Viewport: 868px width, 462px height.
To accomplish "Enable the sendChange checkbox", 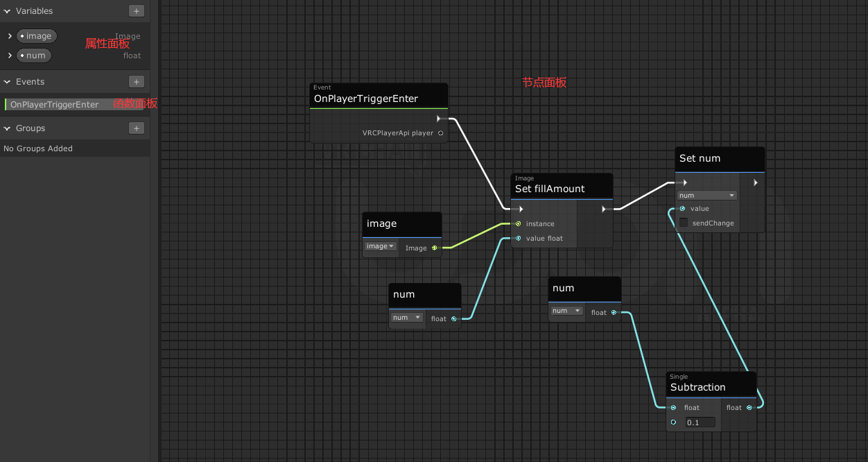I will [684, 223].
